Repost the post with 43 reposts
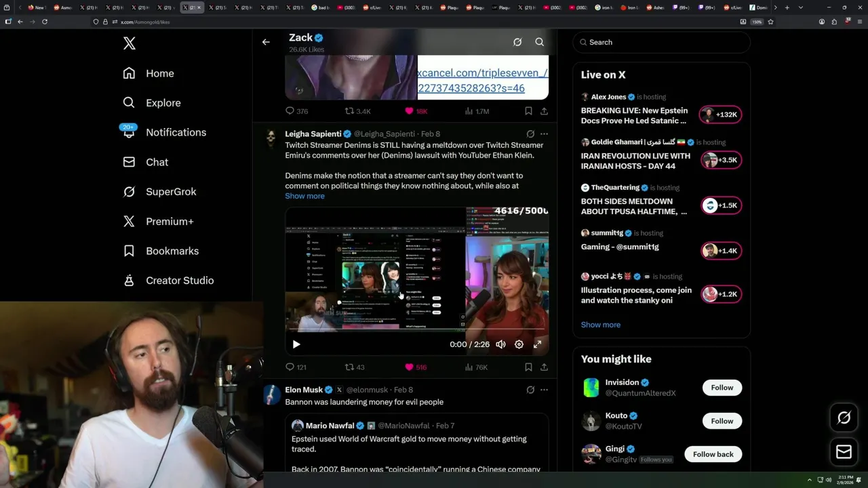Image resolution: width=868 pixels, height=488 pixels. tap(355, 367)
